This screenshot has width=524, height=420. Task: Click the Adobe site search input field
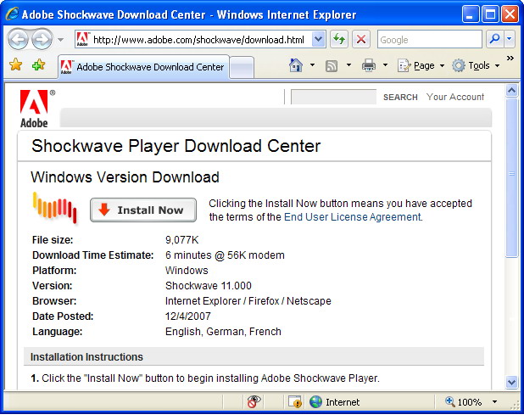tap(333, 98)
